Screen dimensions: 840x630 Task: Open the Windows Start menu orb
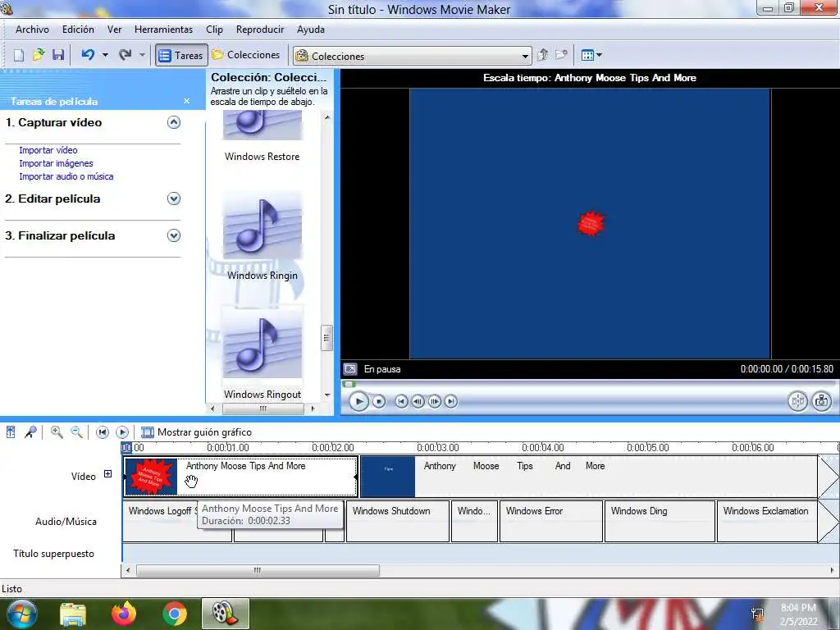click(x=21, y=614)
